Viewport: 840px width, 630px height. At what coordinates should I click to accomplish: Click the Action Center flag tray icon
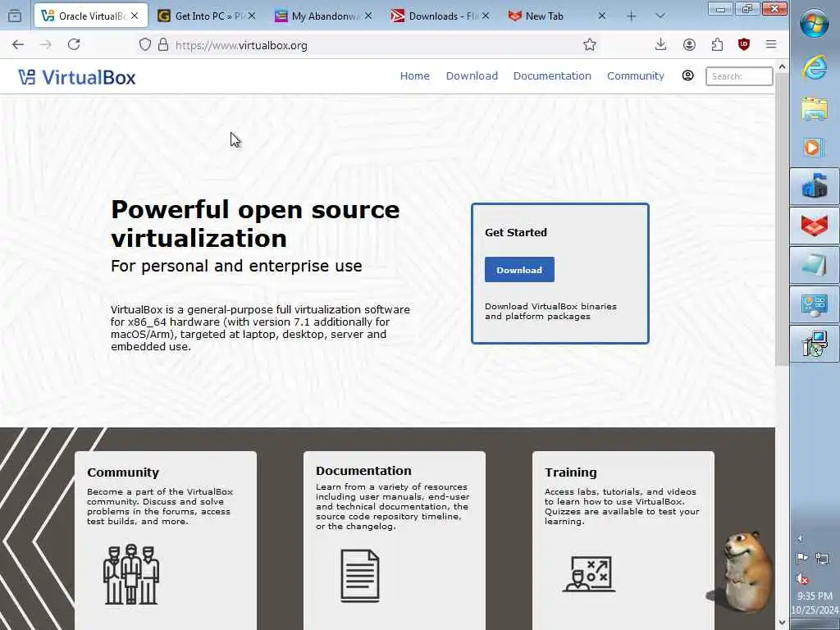802,559
